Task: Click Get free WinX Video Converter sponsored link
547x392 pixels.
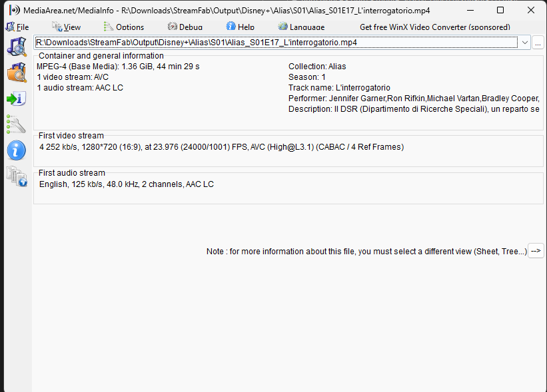Action: (x=434, y=27)
